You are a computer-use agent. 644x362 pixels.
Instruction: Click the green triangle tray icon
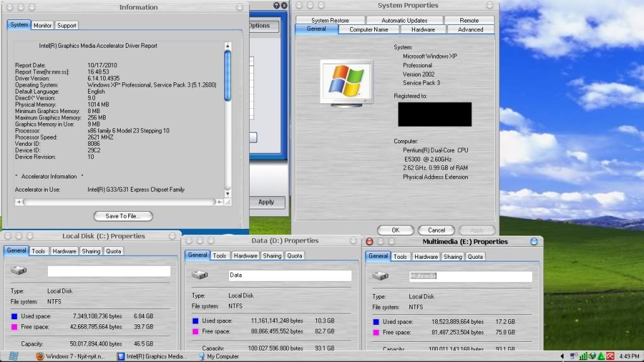tap(601, 356)
